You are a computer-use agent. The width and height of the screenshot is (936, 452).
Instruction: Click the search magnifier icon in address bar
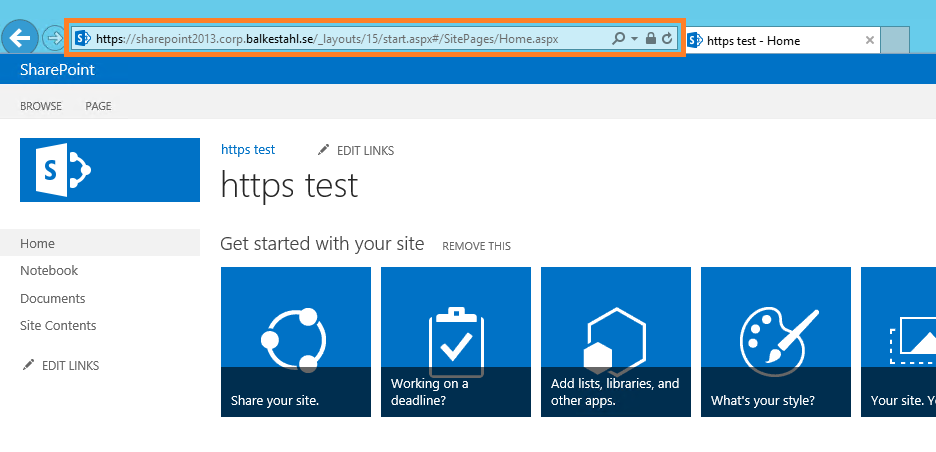[618, 39]
